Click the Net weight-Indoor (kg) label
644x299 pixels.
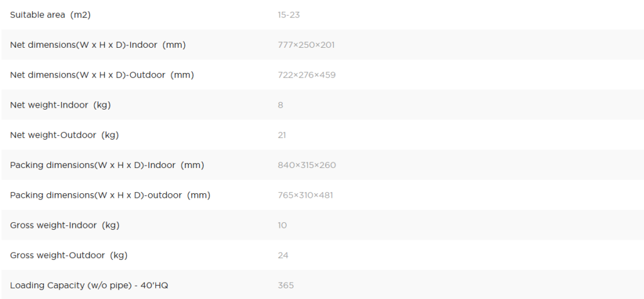click(60, 105)
